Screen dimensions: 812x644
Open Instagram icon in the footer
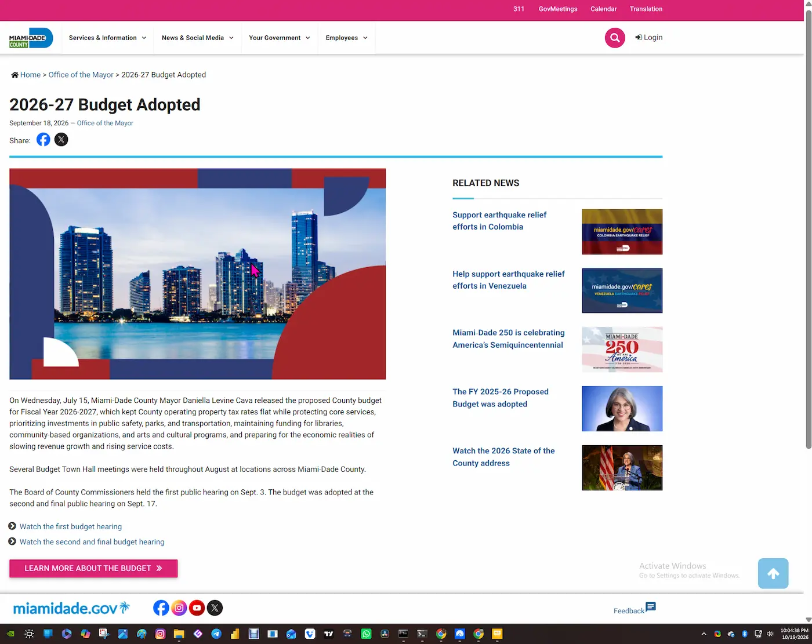[179, 607]
